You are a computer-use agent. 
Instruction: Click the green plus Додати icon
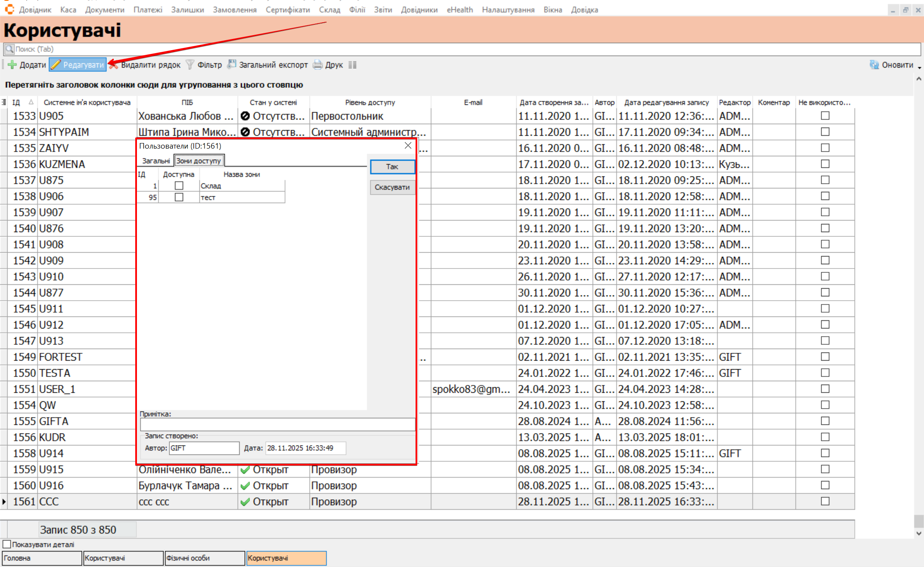tap(12, 65)
